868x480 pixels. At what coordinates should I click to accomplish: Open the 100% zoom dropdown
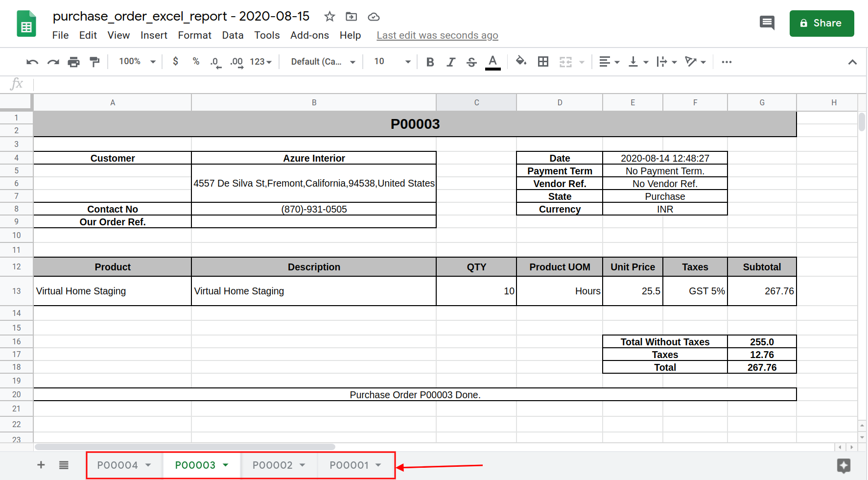[x=137, y=62]
